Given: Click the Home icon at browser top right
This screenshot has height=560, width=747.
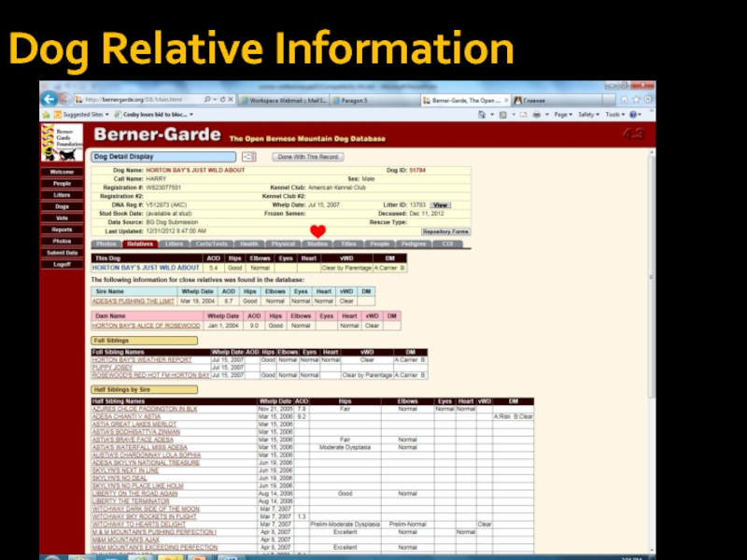Looking at the screenshot, I should pos(624,100).
